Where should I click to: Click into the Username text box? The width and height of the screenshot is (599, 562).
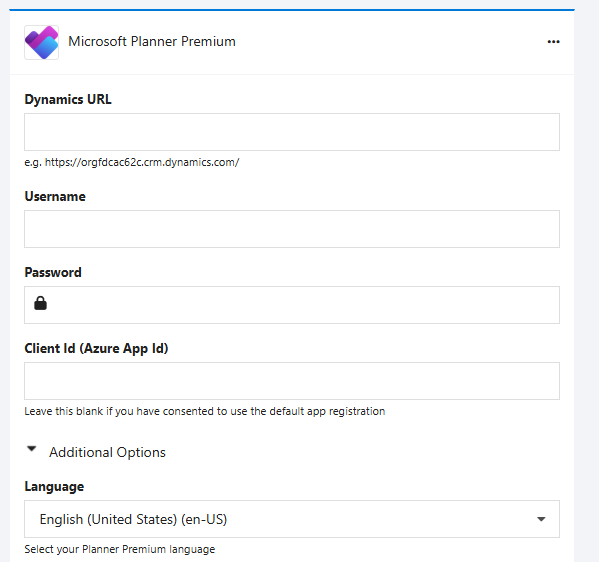pyautogui.click(x=292, y=229)
